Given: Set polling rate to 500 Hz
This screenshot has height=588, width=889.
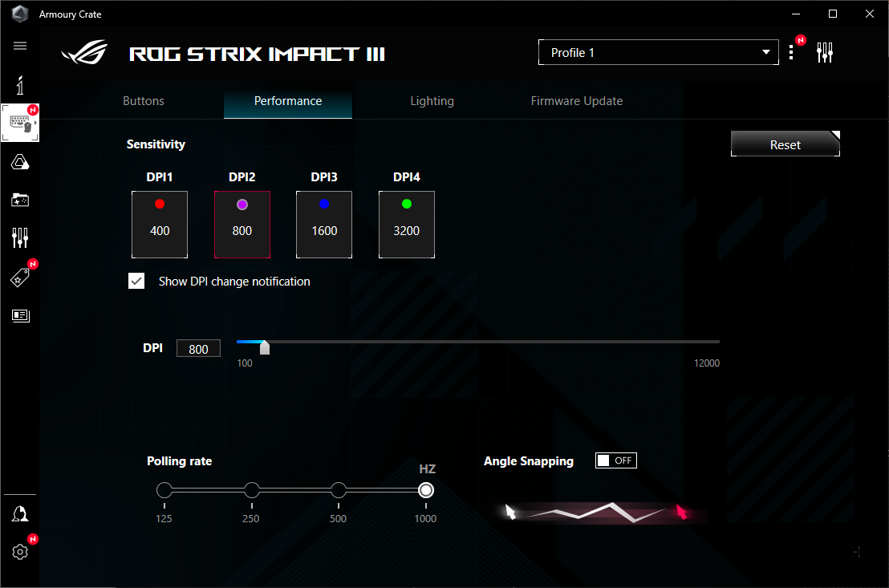Looking at the screenshot, I should pos(339,490).
